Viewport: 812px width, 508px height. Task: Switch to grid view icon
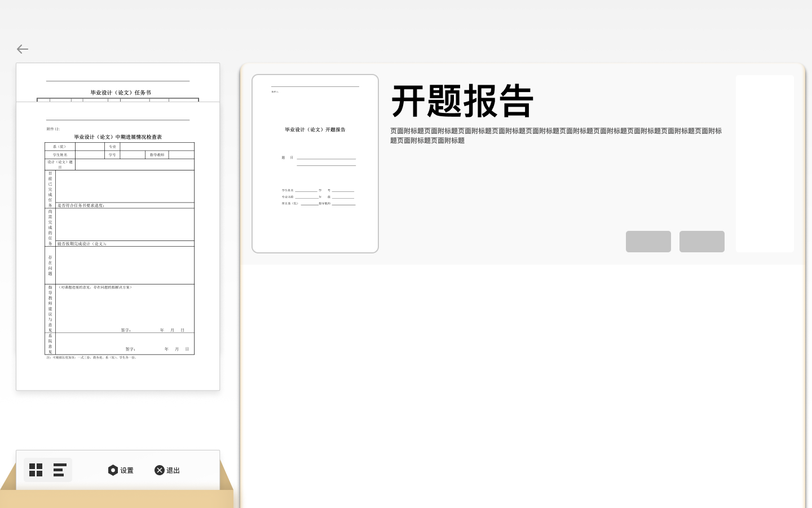click(36, 470)
